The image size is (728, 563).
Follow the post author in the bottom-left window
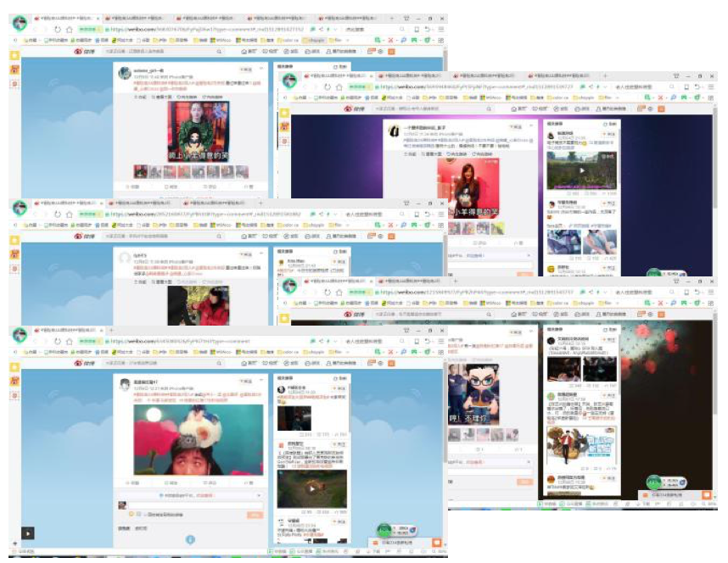[245, 382]
